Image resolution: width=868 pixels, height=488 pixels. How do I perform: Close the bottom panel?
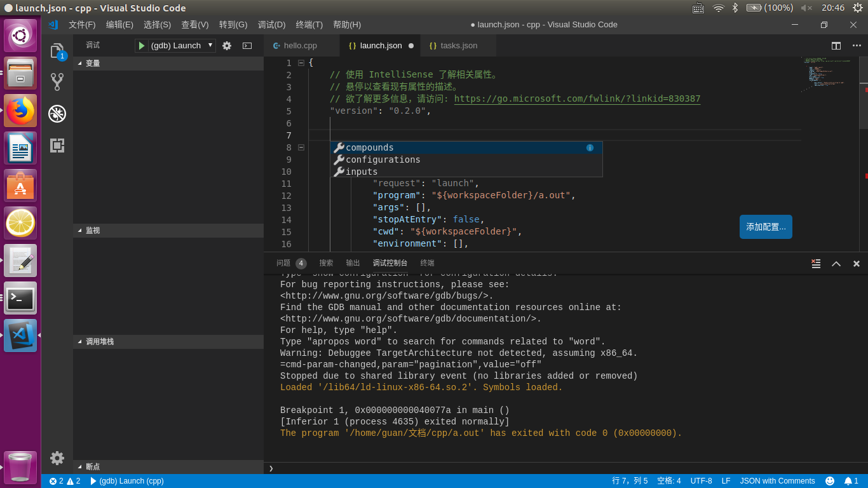pos(857,263)
